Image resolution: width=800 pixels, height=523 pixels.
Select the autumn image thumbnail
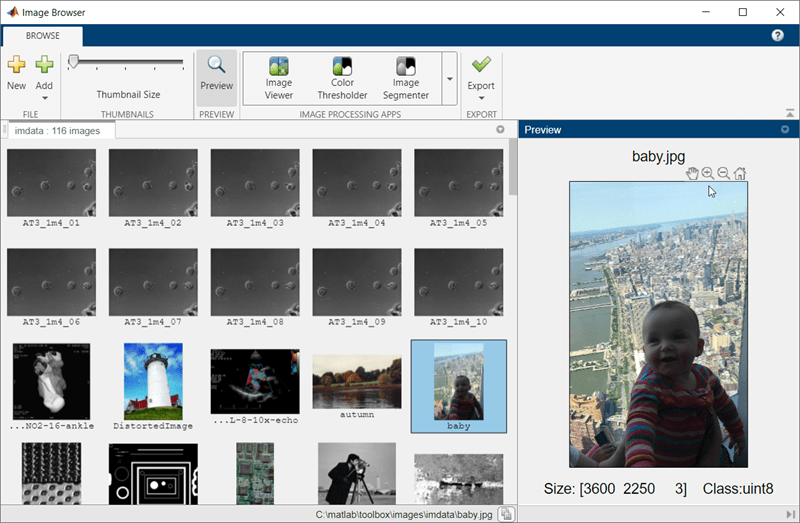coord(357,381)
